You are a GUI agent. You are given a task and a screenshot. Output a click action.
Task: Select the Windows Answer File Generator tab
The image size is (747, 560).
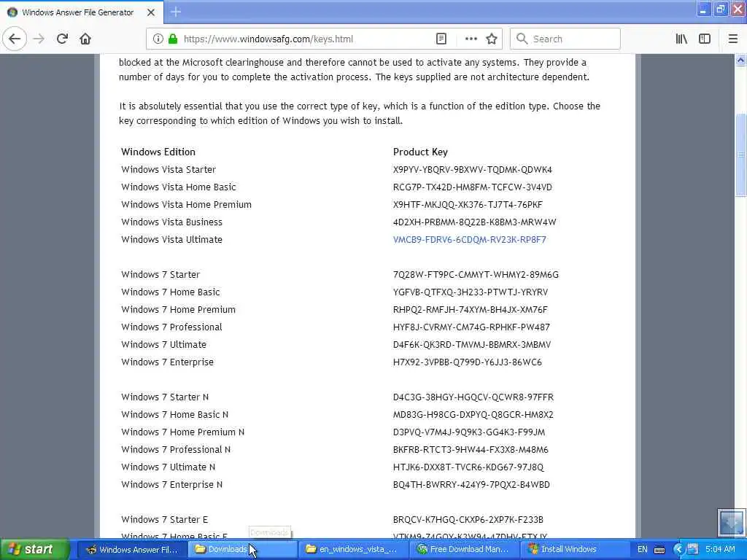tap(82, 12)
